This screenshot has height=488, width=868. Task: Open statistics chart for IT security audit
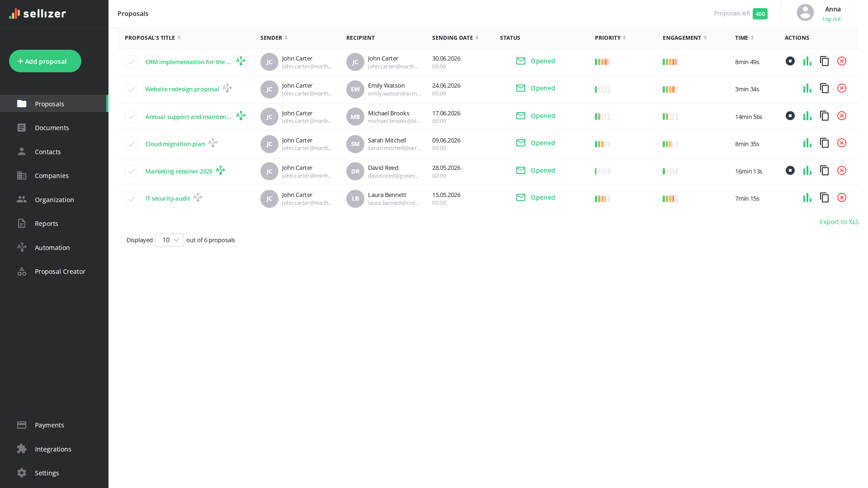[807, 198]
